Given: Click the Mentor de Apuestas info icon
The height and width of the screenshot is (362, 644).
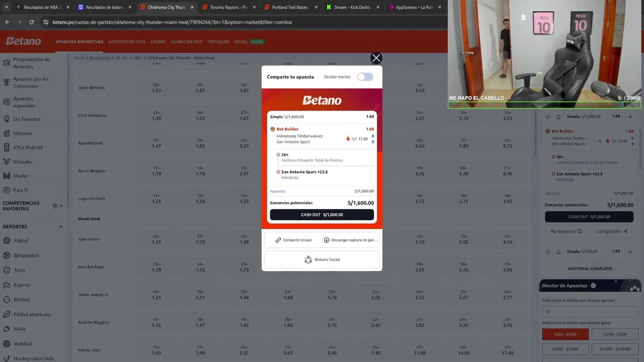Looking at the screenshot, I should pos(593,286).
